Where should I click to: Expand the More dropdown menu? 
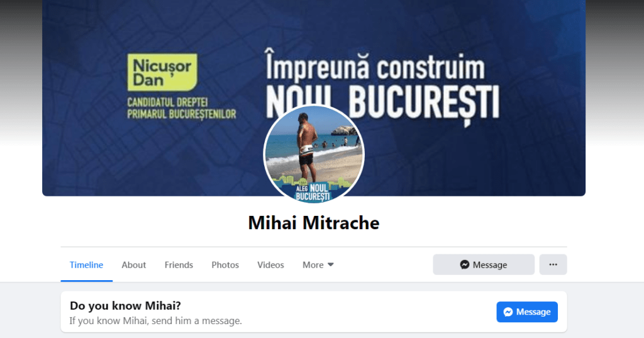click(318, 265)
